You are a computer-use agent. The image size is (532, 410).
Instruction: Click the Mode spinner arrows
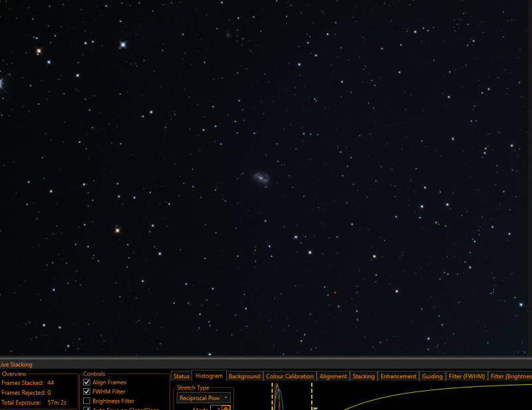point(226,408)
